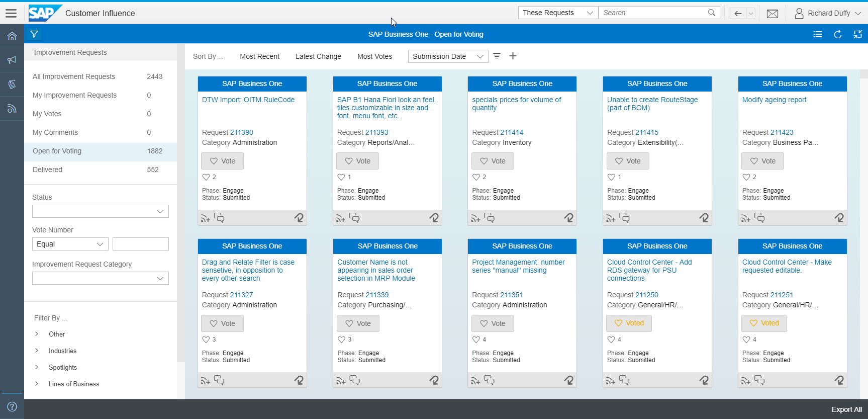Image resolution: width=868 pixels, height=419 pixels.
Task: Vote for request 211339
Action: [358, 323]
